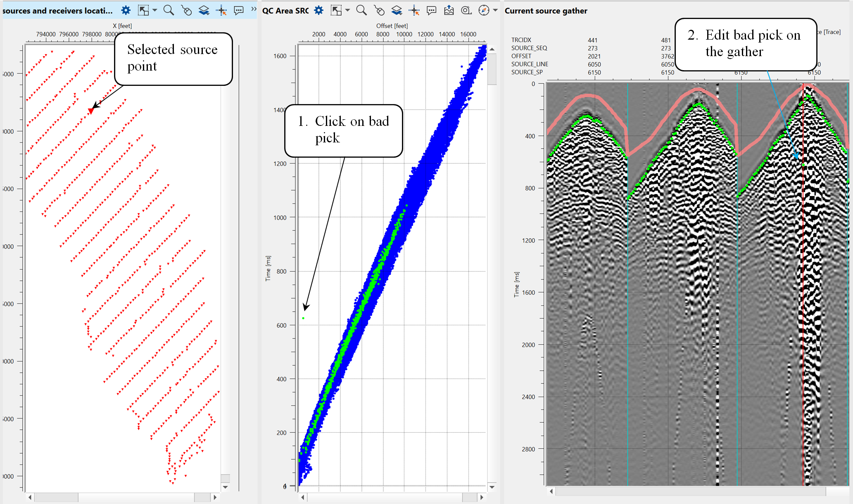Toggle mouse mode icon in sources and receivers panel
853x504 pixels.
186,10
